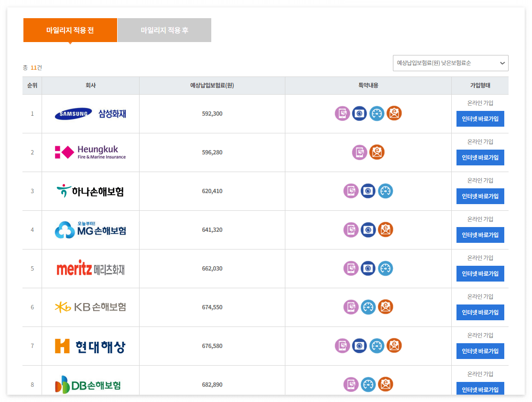Click 인터넷 바로가입 for MG손해보험
Screen dimensions: 532x402
click(x=480, y=235)
